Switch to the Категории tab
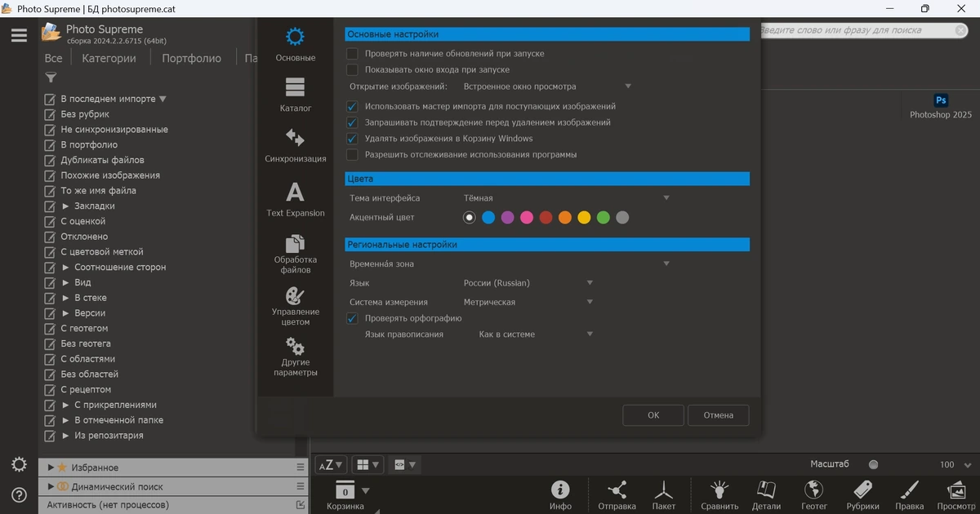The image size is (980, 514). [x=109, y=58]
